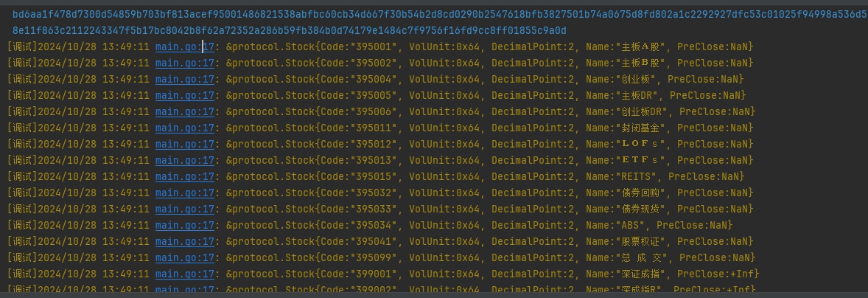The height and width of the screenshot is (298, 868).
Task: Jump to source from 封闭基金 log line
Action: click(184, 128)
